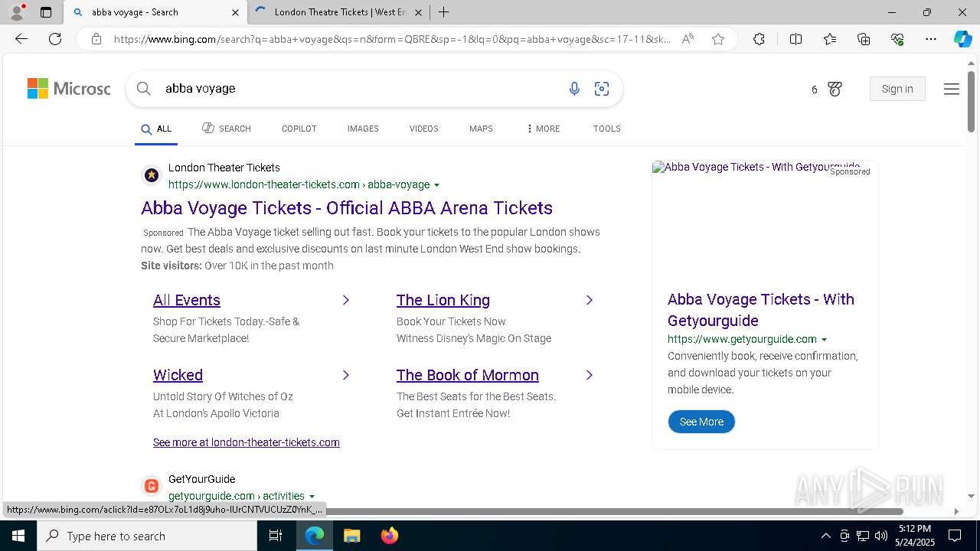
Task: Open Favorites list icon
Action: pyautogui.click(x=830, y=39)
